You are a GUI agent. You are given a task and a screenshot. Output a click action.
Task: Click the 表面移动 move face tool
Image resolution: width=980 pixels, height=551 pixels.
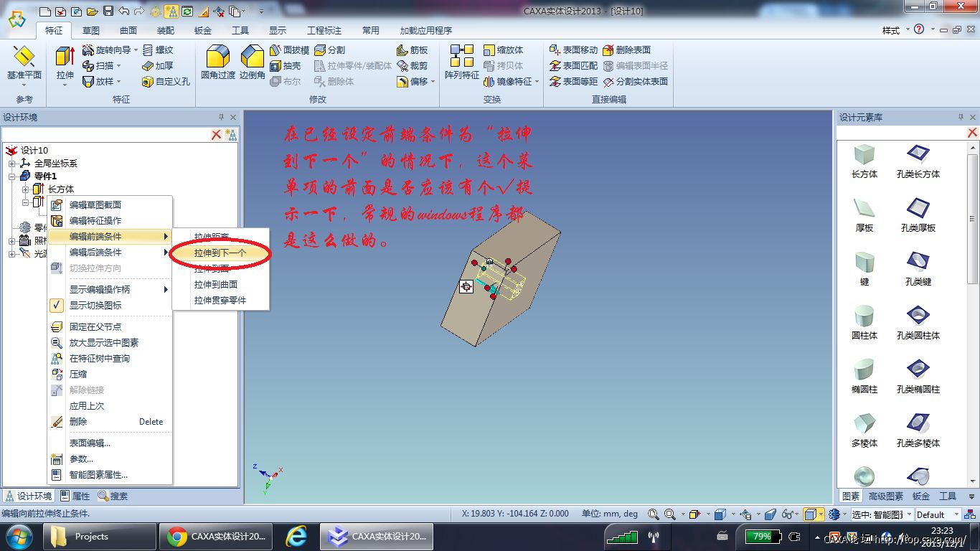573,50
